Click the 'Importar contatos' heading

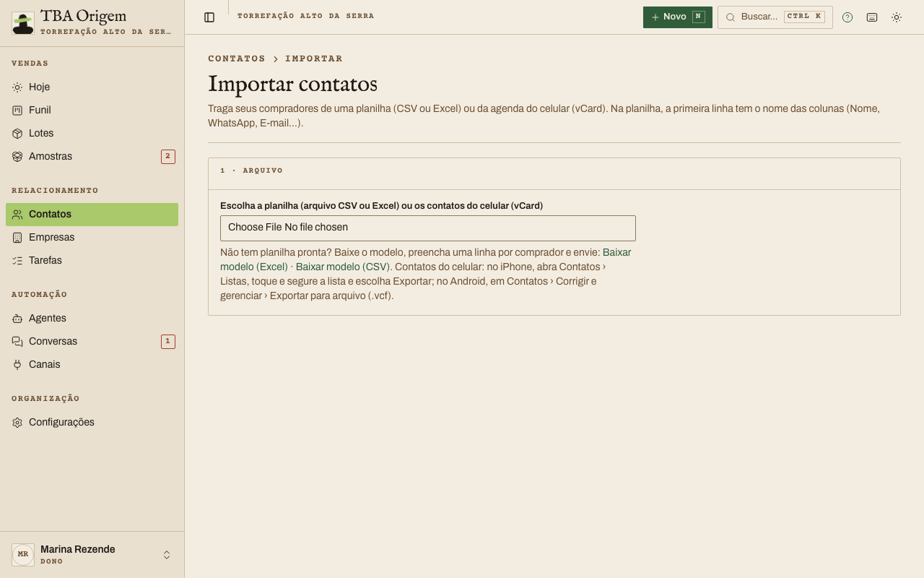pyautogui.click(x=292, y=84)
